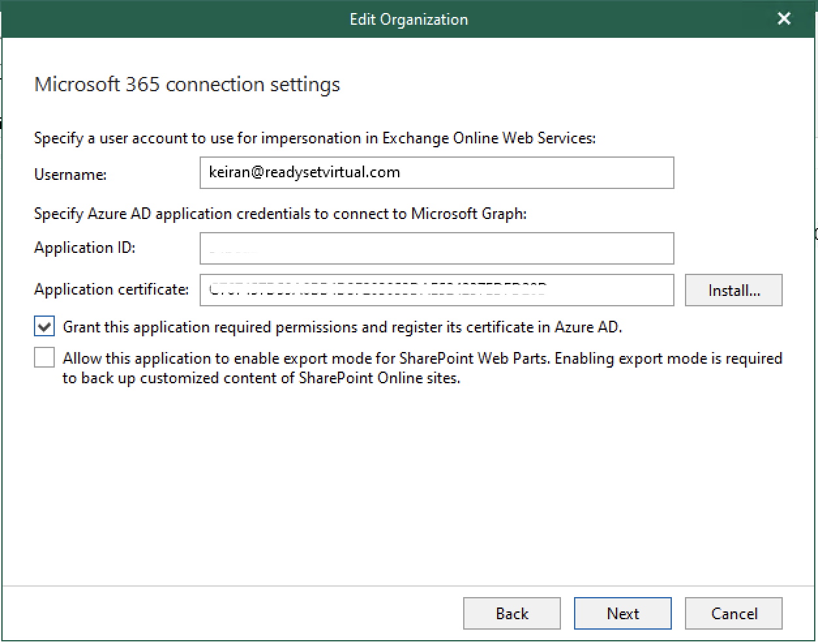
Task: Go Back to the previous step
Action: (512, 613)
